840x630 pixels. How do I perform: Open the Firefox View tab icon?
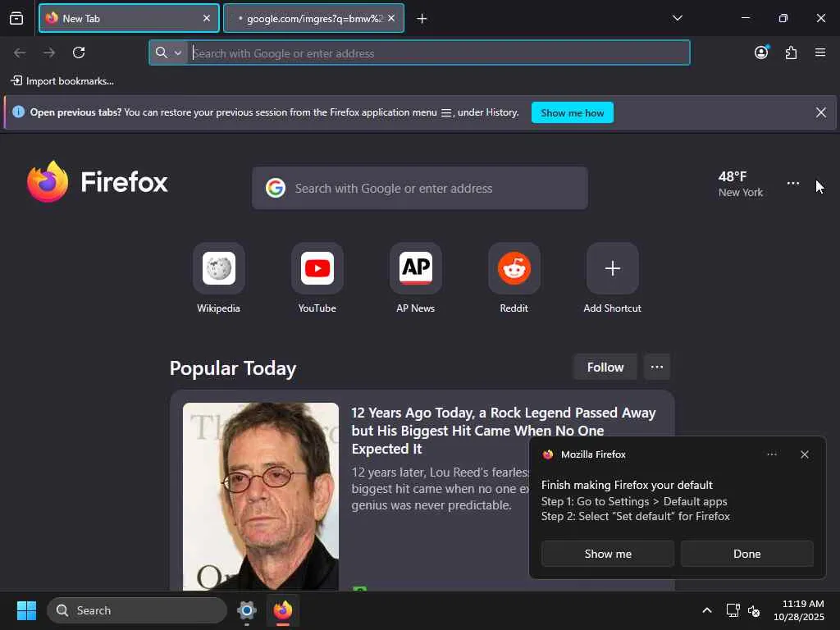click(x=16, y=18)
